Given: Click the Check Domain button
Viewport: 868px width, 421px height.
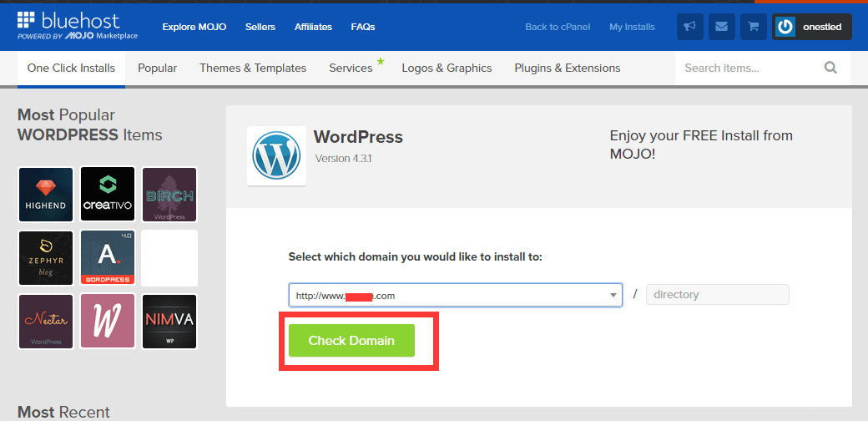Looking at the screenshot, I should (351, 340).
